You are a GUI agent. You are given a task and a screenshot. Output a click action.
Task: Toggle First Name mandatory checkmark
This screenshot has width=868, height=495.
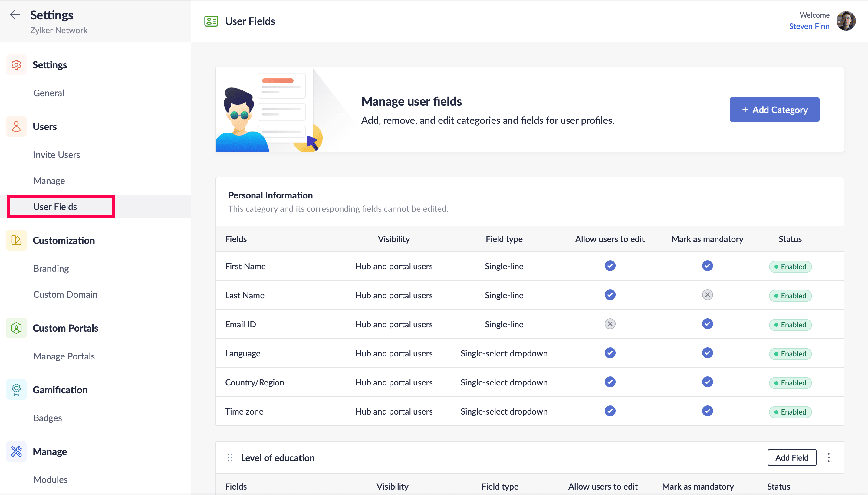pyautogui.click(x=707, y=266)
